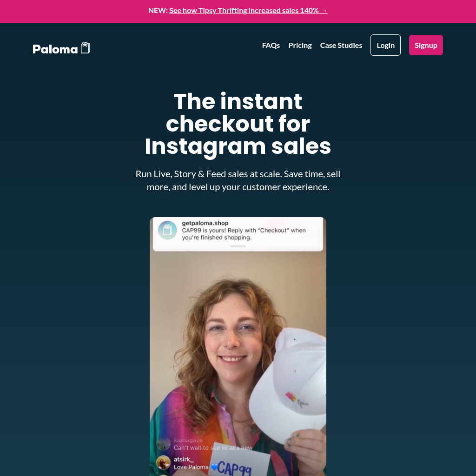
Task: Click the getpaloma.shop notification avatar icon
Action: 167,230
